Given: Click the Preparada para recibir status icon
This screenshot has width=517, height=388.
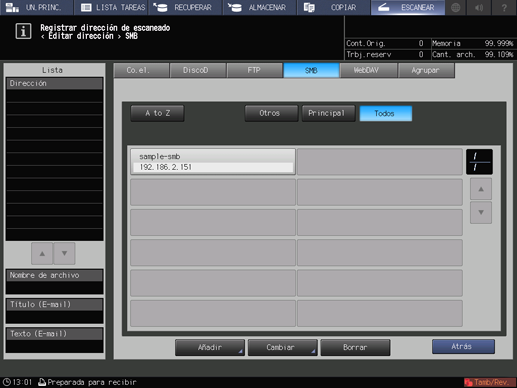Looking at the screenshot, I should click(x=42, y=382).
